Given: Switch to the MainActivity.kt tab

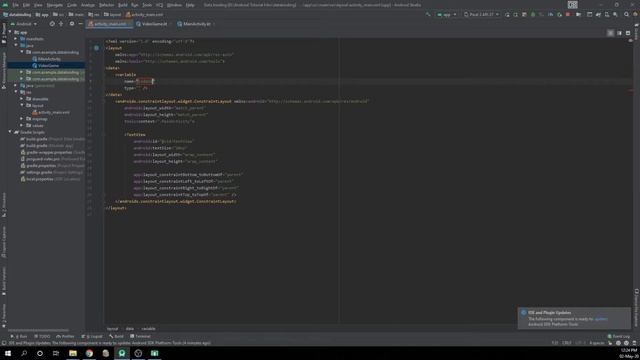Looking at the screenshot, I should click(x=194, y=24).
